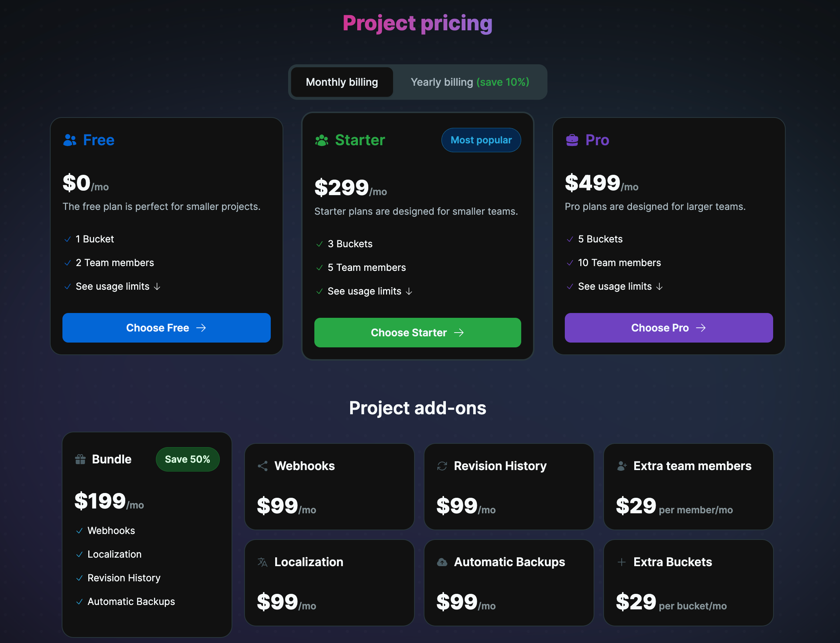Click the Free plan users icon
The width and height of the screenshot is (840, 643).
(69, 140)
